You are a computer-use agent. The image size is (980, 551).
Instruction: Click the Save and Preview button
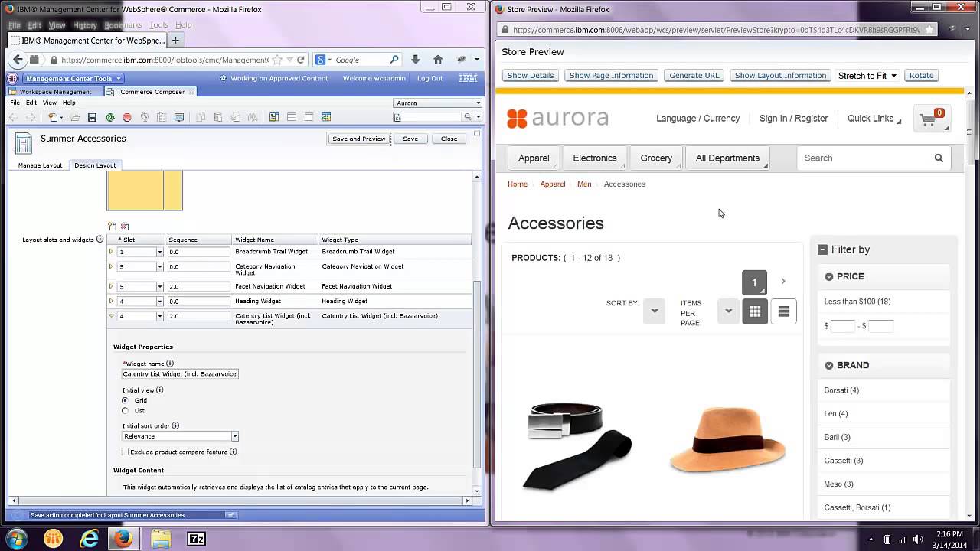point(358,139)
